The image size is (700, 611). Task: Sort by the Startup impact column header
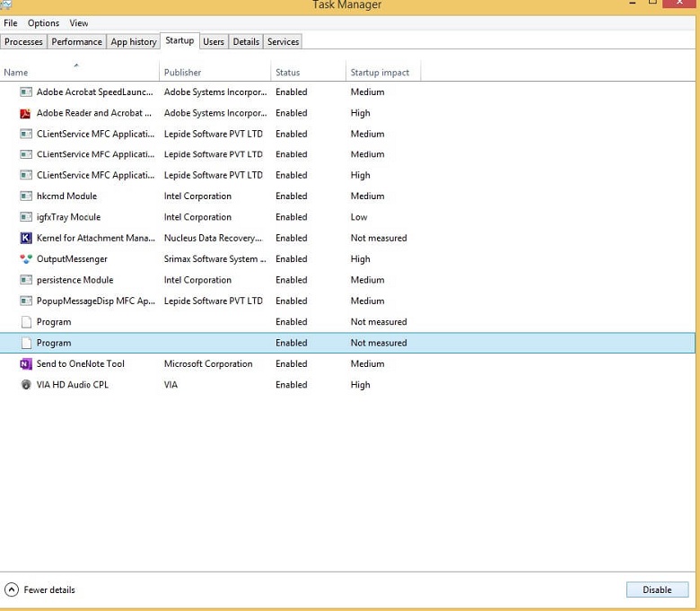383,72
